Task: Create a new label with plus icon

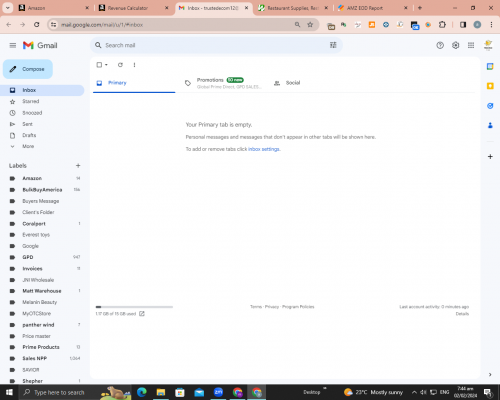Action: coord(78,166)
